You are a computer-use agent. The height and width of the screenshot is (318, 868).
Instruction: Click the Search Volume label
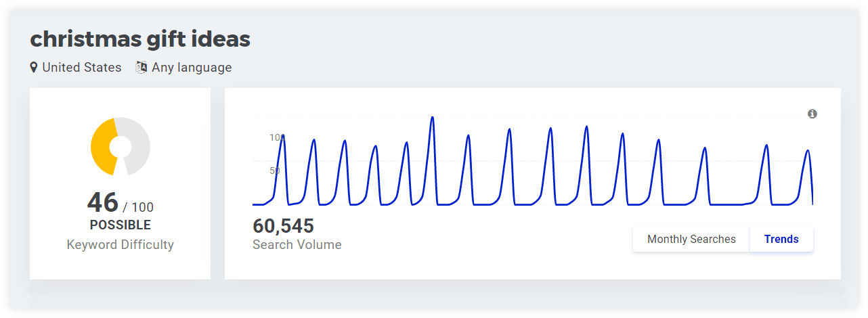point(297,245)
